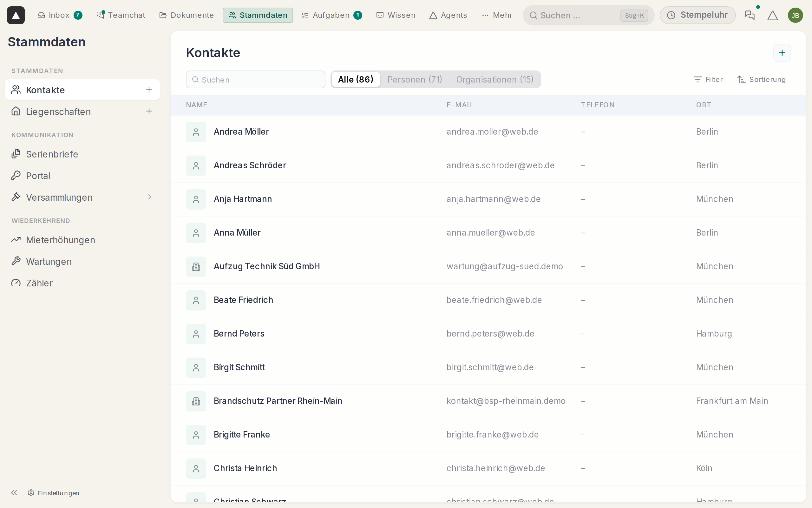The width and height of the screenshot is (812, 508).
Task: Click the building icon for Aufzug Technik Süd GmbH
Action: click(196, 266)
